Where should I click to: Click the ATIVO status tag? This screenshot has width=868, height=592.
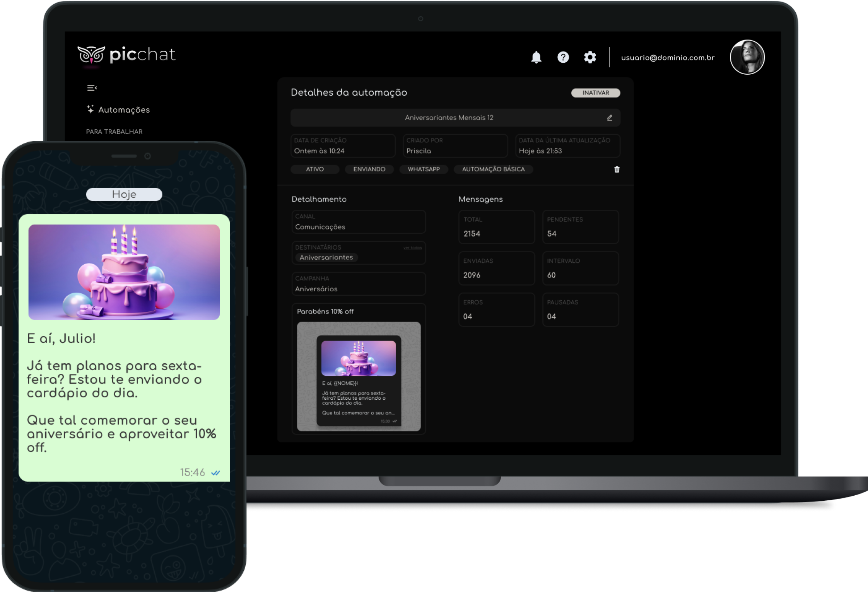tap(314, 169)
